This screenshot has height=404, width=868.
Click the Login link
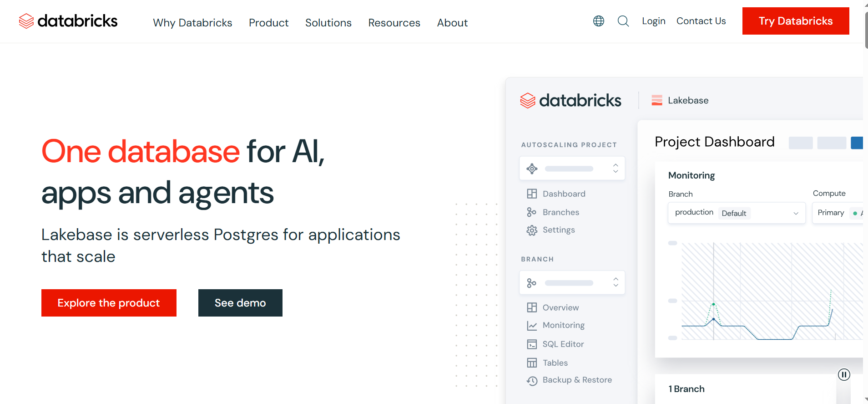click(x=654, y=21)
